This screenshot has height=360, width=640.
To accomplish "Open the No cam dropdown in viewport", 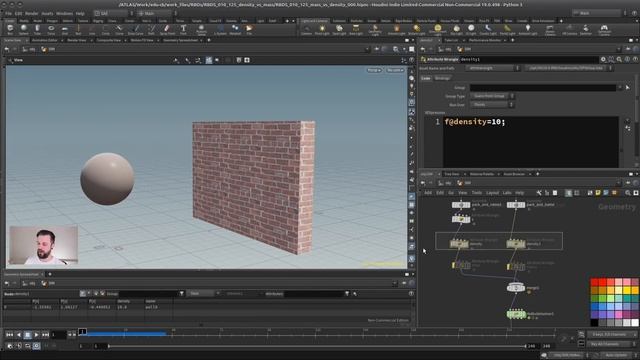I will tap(395, 70).
